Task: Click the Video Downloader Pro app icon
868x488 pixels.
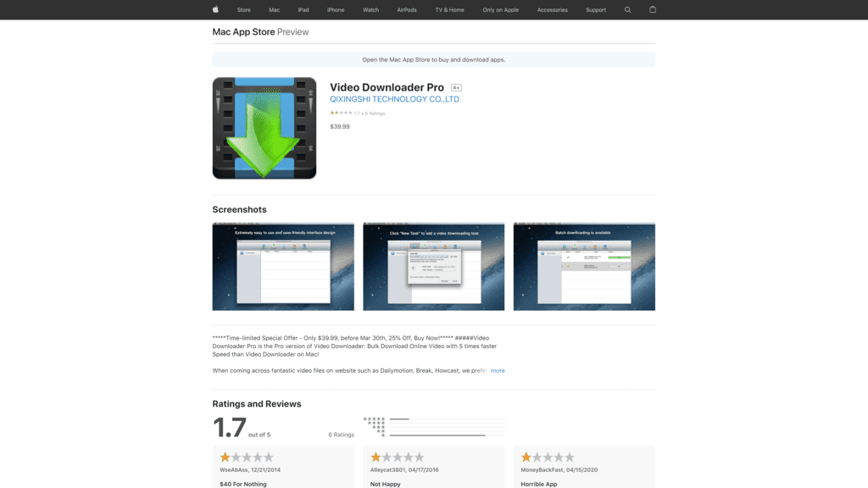Action: click(264, 128)
